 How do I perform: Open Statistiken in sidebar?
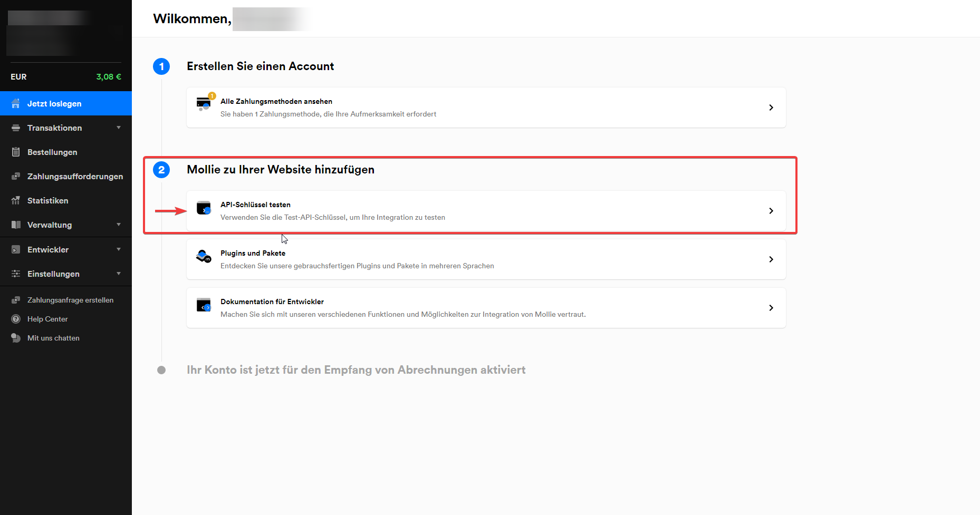tap(66, 200)
